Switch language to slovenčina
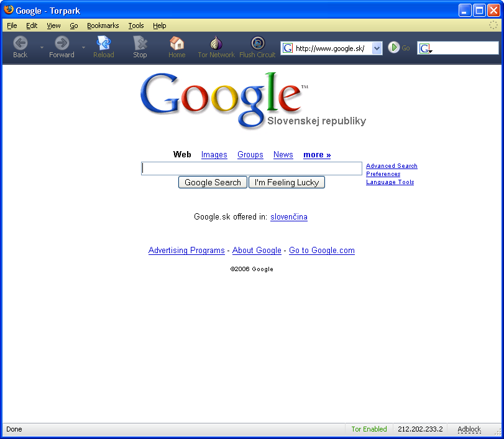 pos(288,217)
